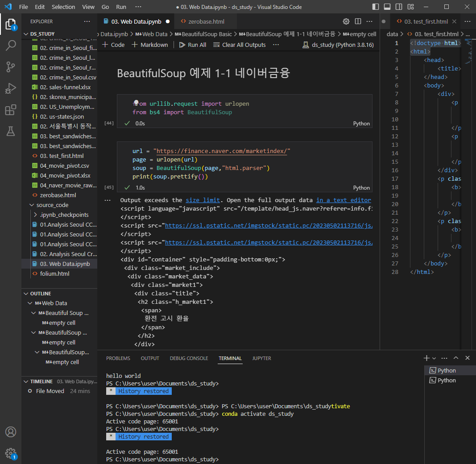Open Run and Debug view

(x=11, y=88)
